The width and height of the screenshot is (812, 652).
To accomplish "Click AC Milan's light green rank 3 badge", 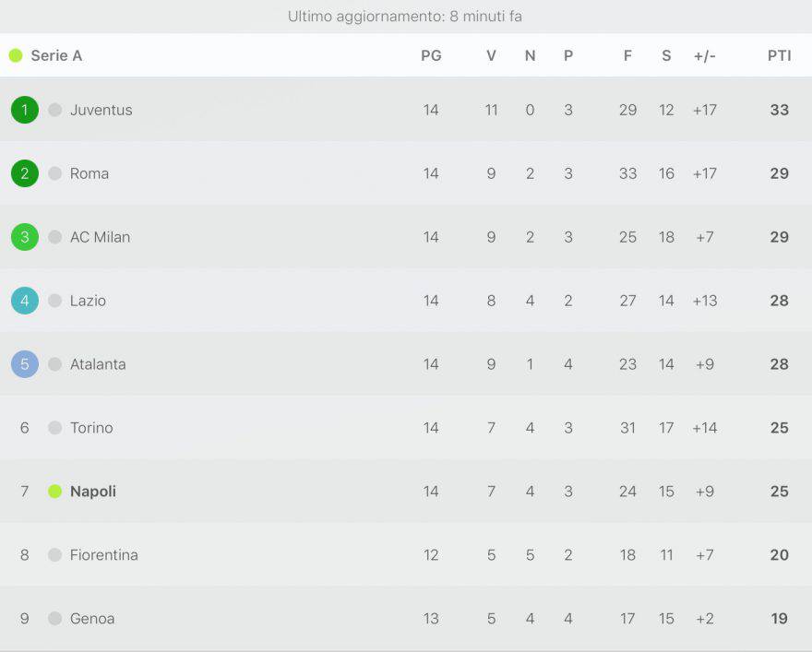I will [x=25, y=237].
